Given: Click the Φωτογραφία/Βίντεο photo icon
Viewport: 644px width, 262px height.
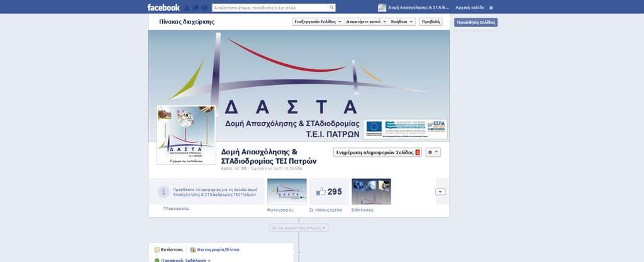Looking at the screenshot, I should tap(192, 249).
